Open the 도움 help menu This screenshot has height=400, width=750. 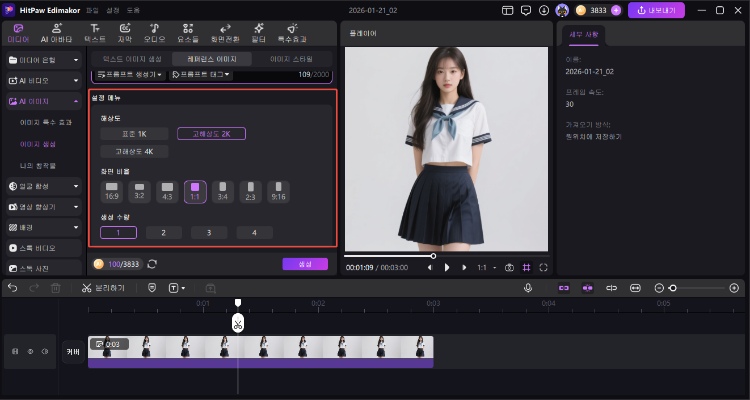coord(133,10)
